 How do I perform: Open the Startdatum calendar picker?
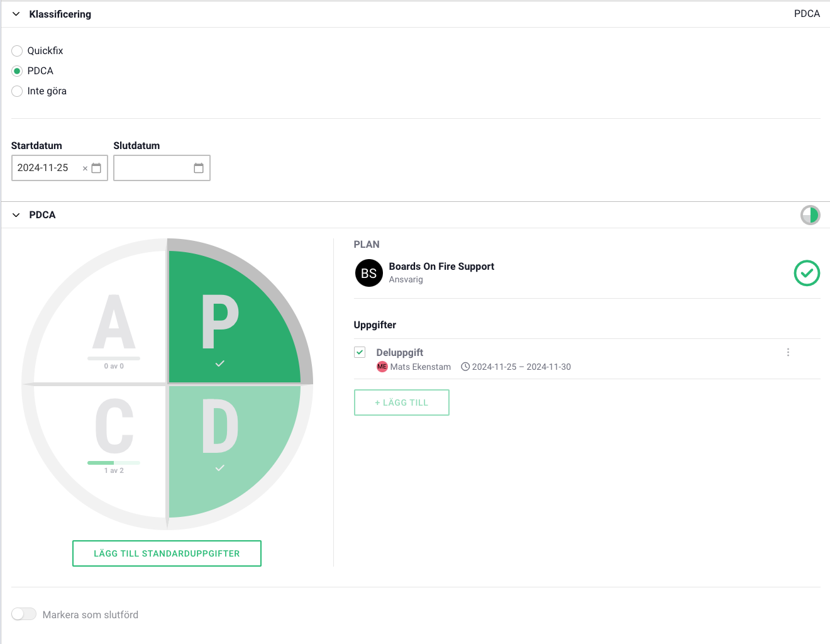point(96,168)
